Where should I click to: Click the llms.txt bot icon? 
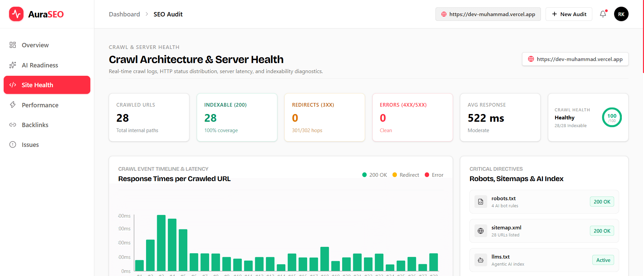[x=480, y=260]
